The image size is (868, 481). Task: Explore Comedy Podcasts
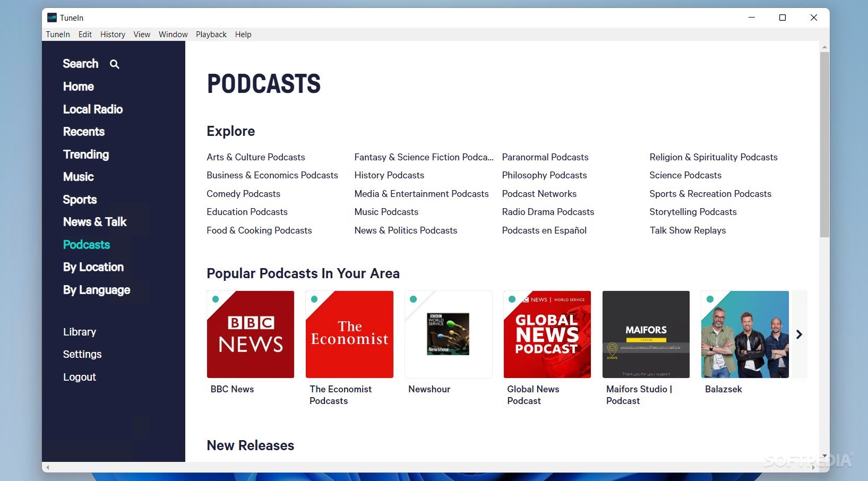(x=244, y=194)
